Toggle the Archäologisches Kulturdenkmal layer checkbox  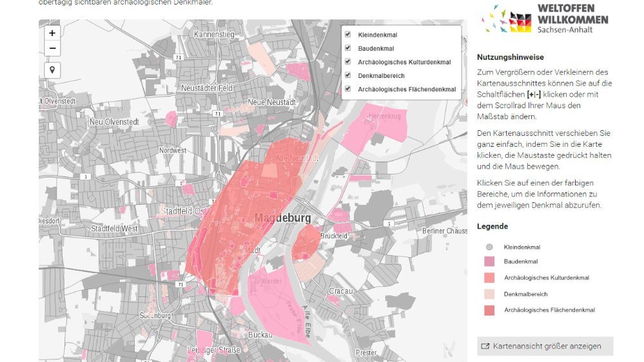pyautogui.click(x=348, y=62)
